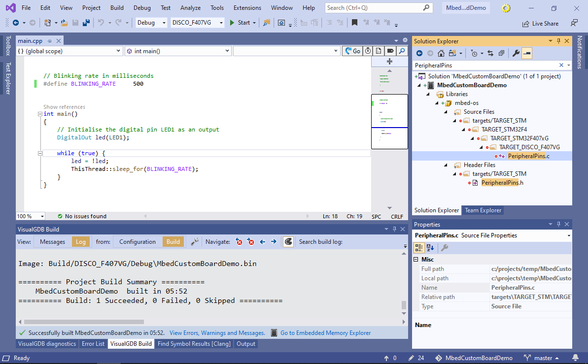Go to next error in build log
This screenshot has height=364, width=588.
(251, 242)
